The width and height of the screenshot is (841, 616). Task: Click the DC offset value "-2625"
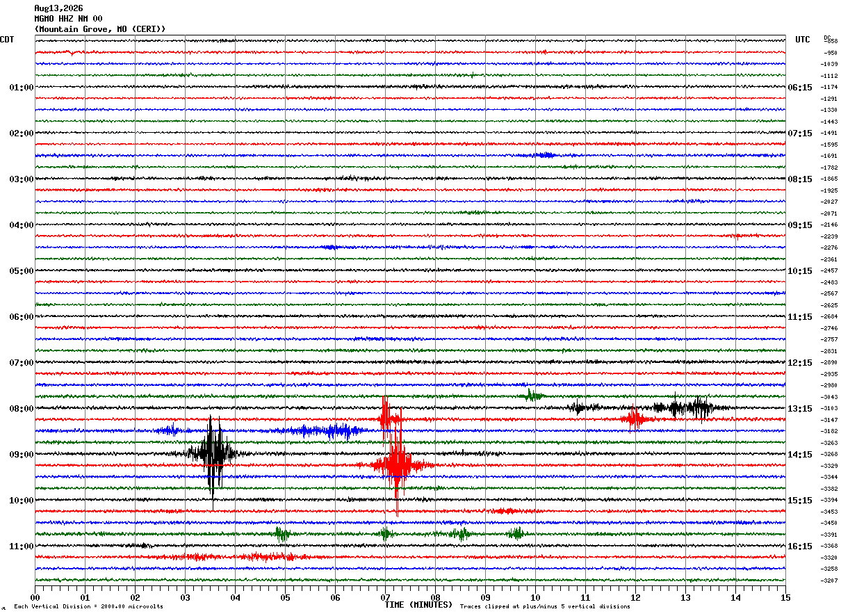[829, 305]
